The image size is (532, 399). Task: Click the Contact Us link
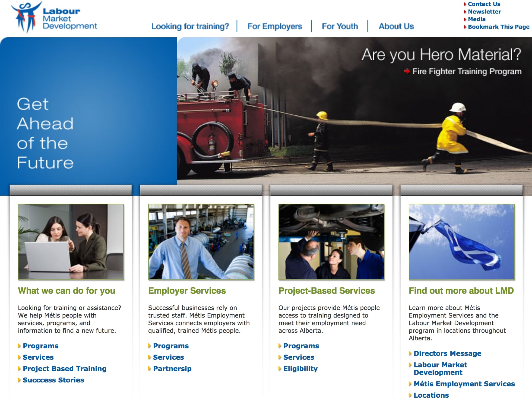click(x=484, y=4)
